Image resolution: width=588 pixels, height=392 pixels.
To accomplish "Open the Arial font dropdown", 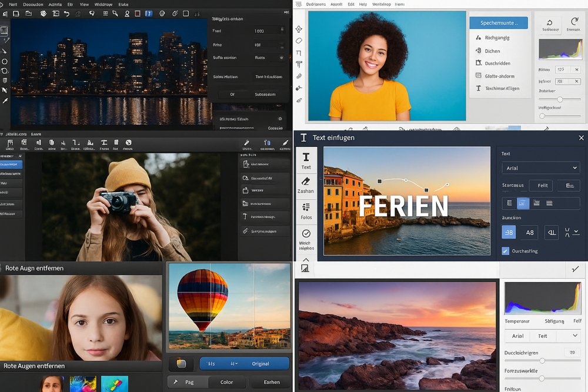I will pos(541,168).
